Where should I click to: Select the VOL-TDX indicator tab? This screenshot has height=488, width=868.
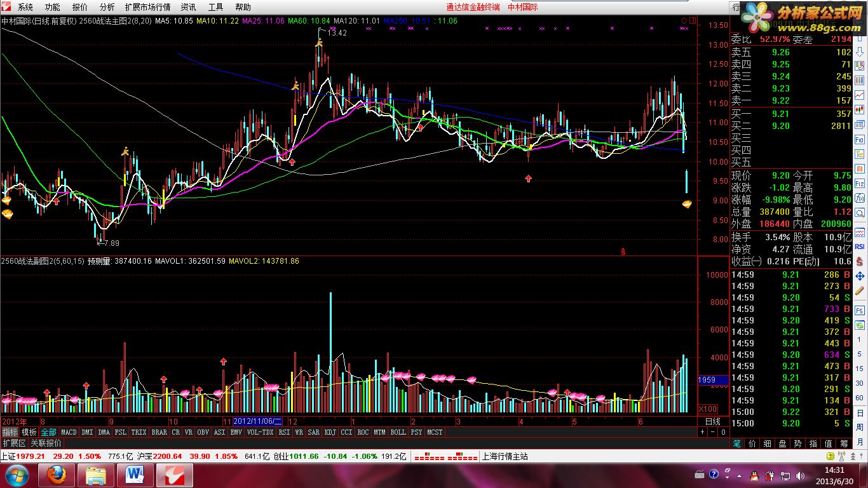point(260,432)
